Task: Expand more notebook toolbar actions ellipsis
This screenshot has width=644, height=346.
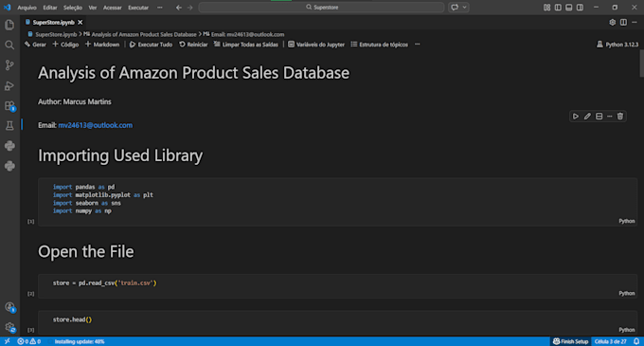Action: (x=418, y=45)
